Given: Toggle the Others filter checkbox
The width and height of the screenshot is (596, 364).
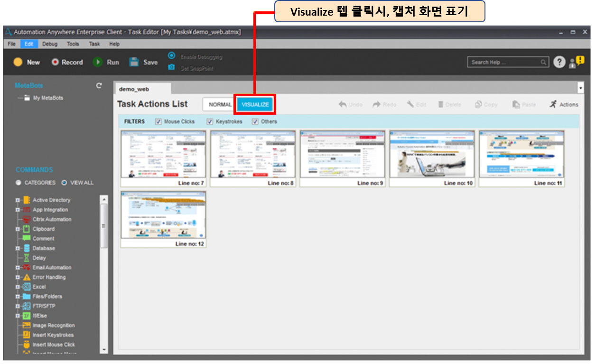Looking at the screenshot, I should click(255, 122).
